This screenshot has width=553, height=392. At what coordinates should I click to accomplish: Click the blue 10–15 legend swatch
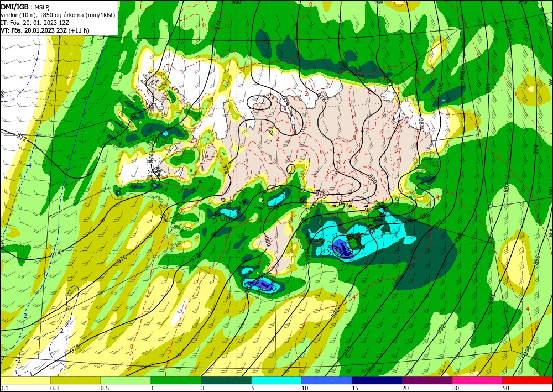327,380
